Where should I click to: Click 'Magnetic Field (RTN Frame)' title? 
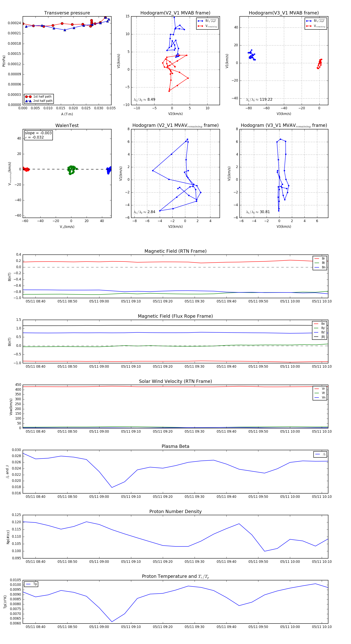[x=175, y=251]
